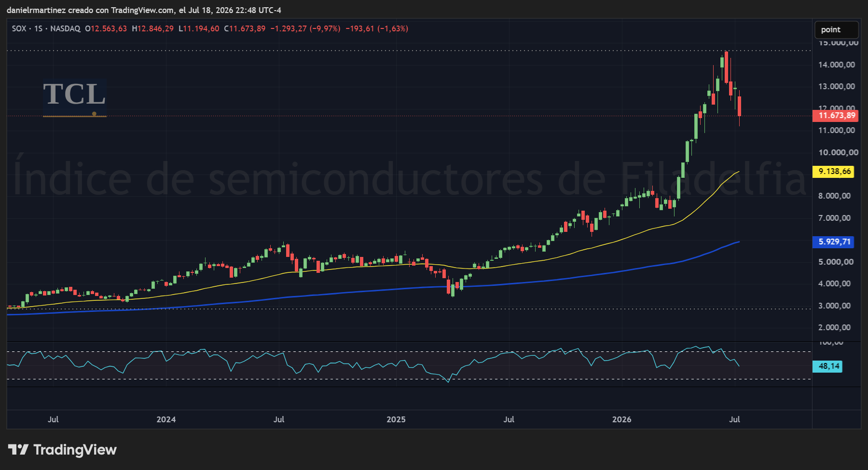The image size is (868, 470).
Task: Click the tallest red candle at the chart peak
Action: coord(726,67)
